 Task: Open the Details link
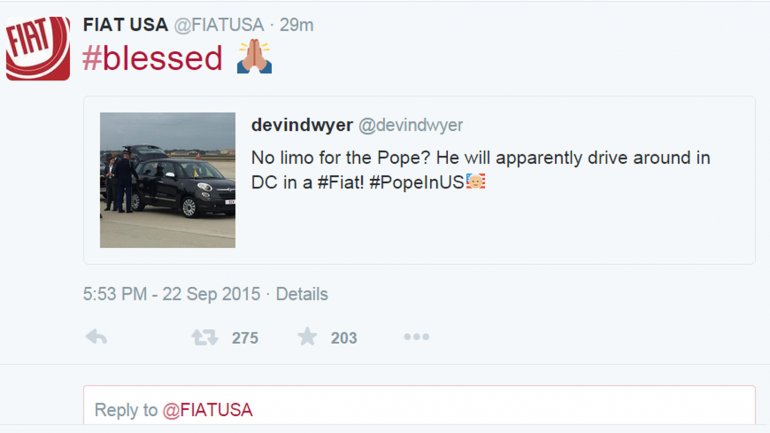coord(302,294)
